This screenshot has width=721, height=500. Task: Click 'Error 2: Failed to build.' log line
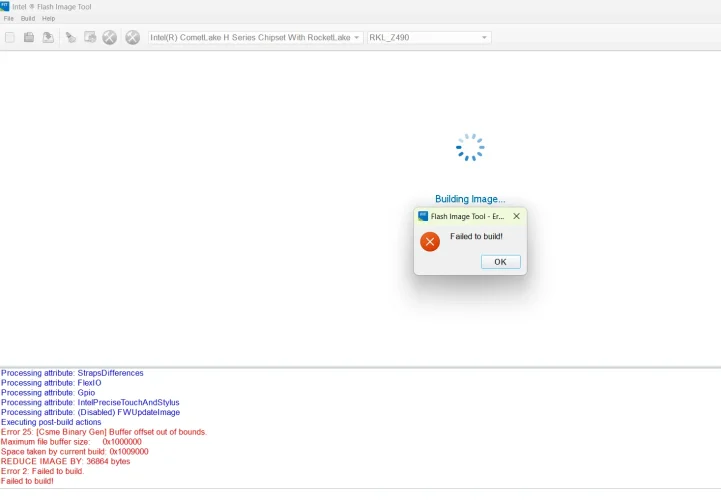(x=42, y=471)
